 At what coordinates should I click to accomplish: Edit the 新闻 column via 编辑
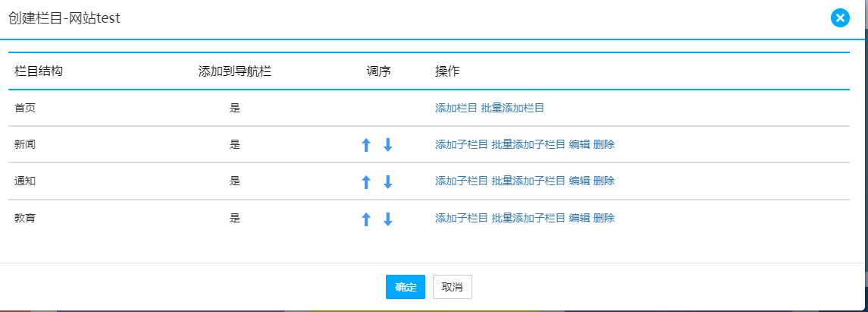(x=579, y=145)
